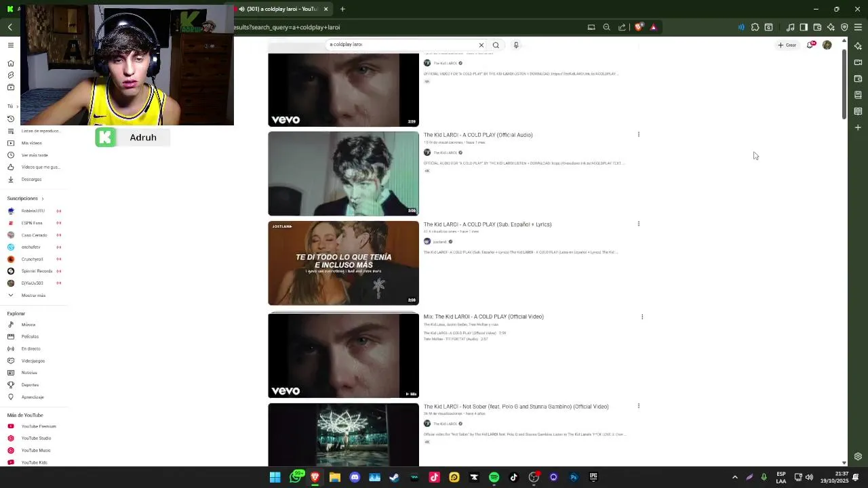Go back with the browser back arrow

(10, 27)
